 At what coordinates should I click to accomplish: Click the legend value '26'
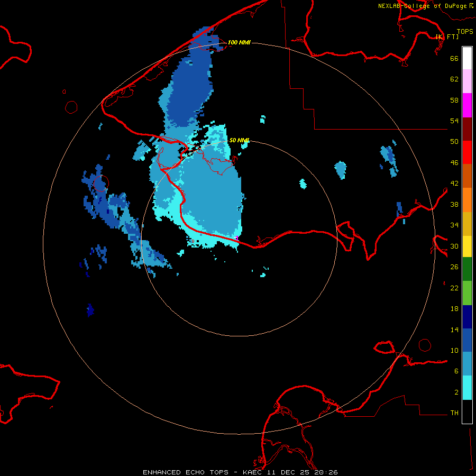[x=454, y=267]
